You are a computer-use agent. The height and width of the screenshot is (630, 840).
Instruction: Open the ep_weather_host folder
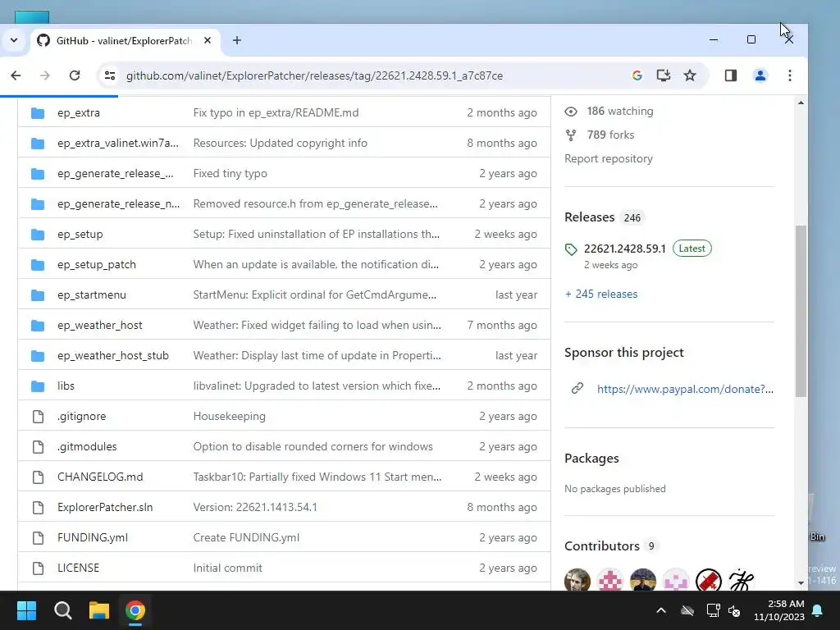coord(99,325)
